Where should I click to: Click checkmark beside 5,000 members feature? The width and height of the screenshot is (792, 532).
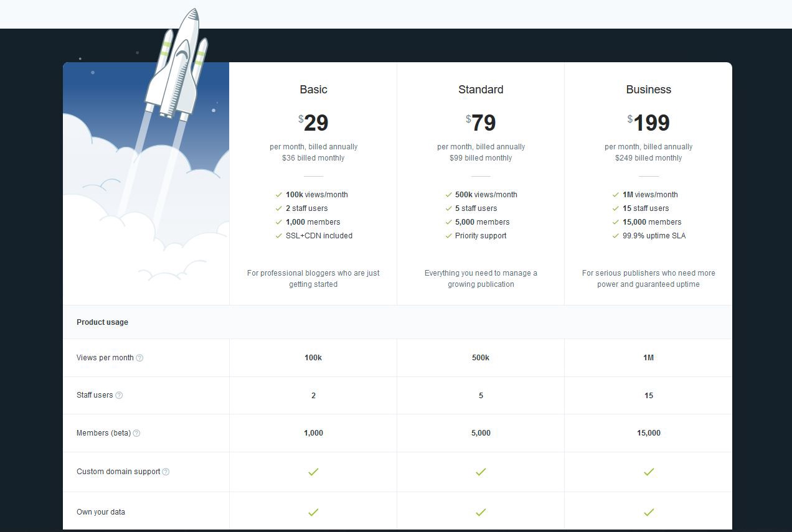(448, 222)
